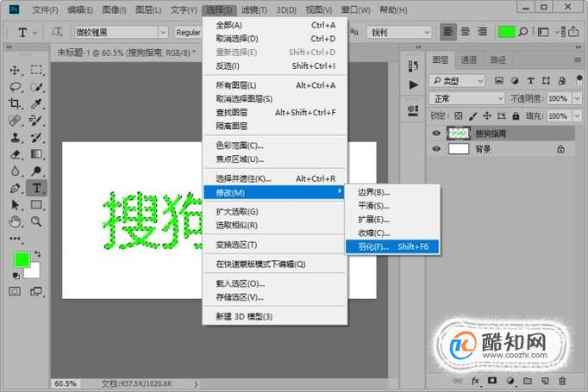
Task: Open the 文件(F) menu
Action: pyautogui.click(x=45, y=9)
